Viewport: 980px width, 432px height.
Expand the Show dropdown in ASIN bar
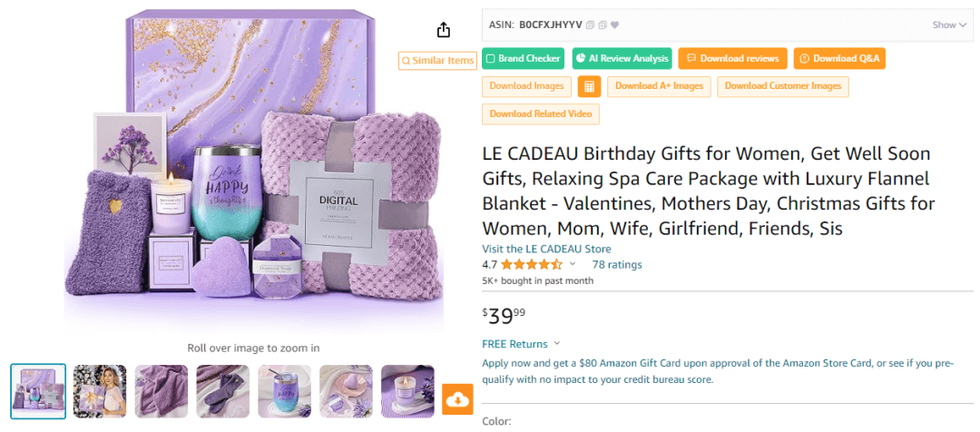click(x=949, y=25)
